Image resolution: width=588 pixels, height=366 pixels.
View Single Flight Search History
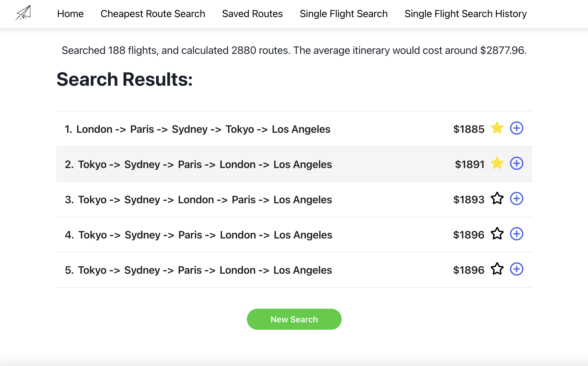[x=465, y=14]
